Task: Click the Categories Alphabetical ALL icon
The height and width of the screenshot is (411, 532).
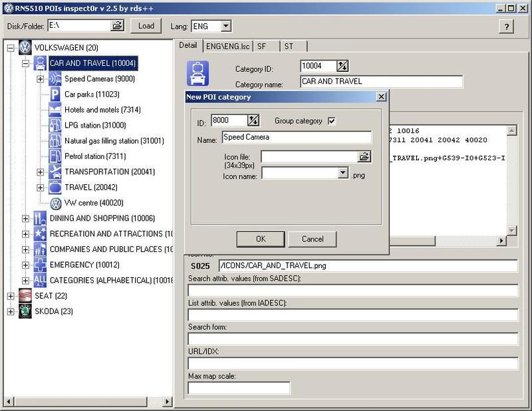Action: click(x=40, y=281)
